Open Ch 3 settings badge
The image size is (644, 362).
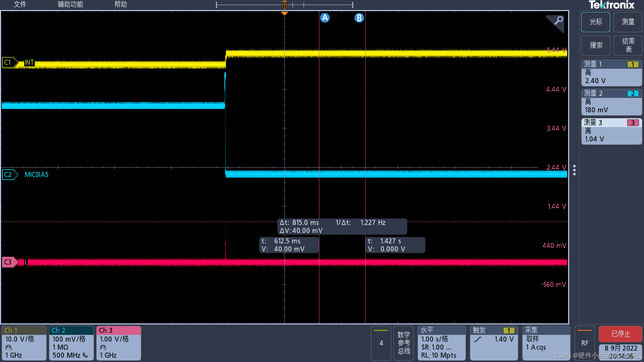pyautogui.click(x=119, y=343)
